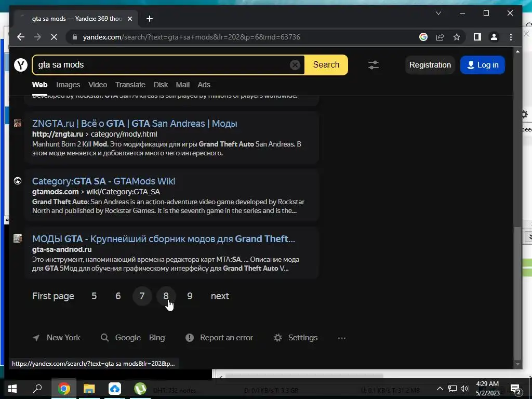Open the notification center icon
The height and width of the screenshot is (399, 532).
coord(515,389)
